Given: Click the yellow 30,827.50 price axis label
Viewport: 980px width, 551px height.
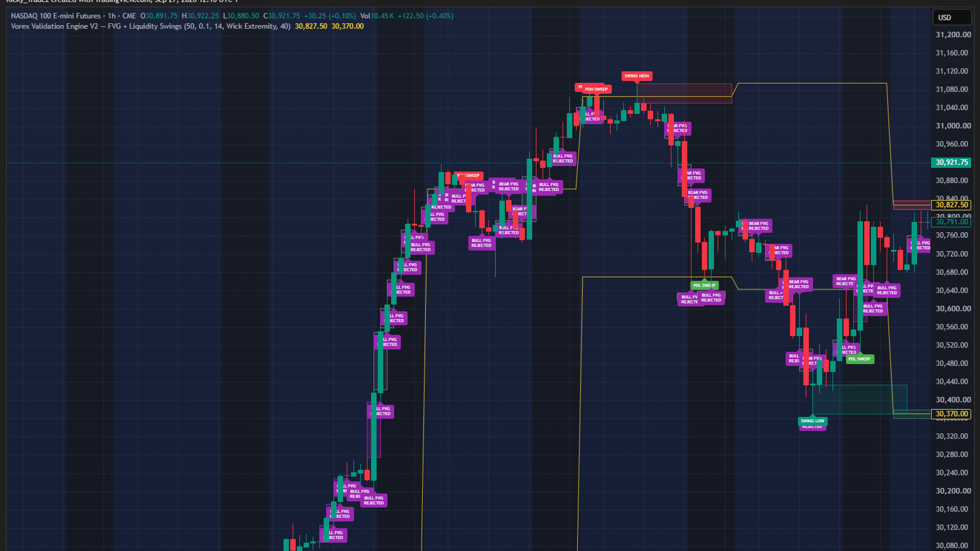Looking at the screenshot, I should [951, 205].
